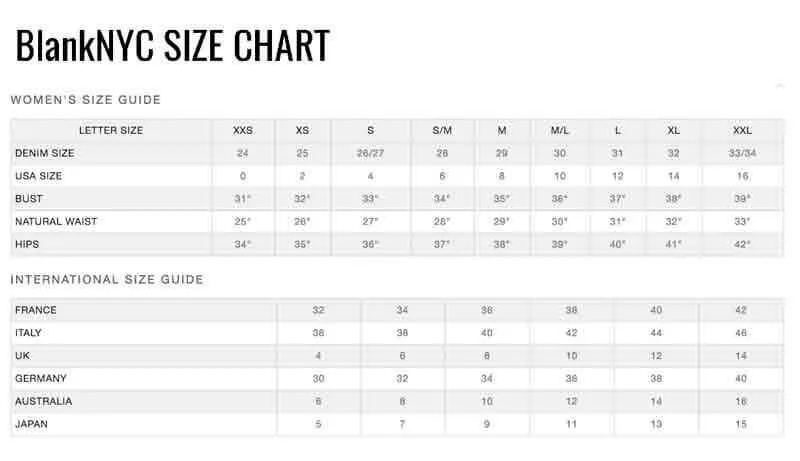This screenshot has height=461, width=800.
Task: Click the Bust row label
Action: coord(29,198)
